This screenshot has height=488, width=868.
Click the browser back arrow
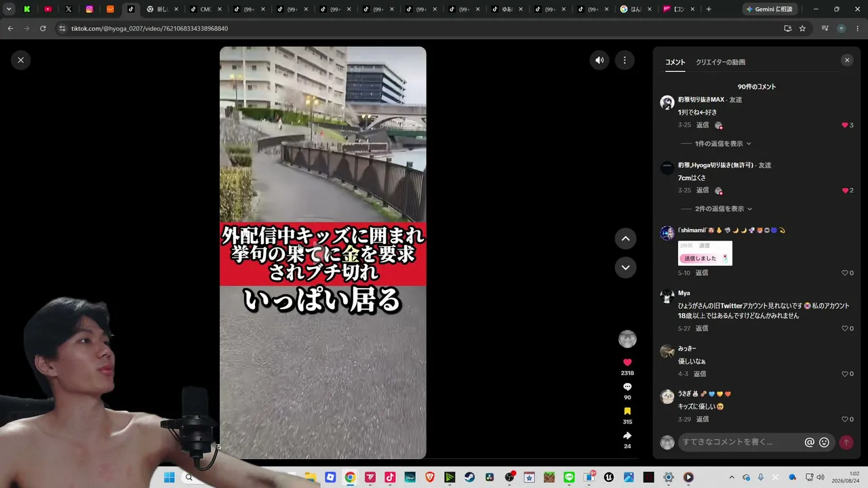point(10,28)
